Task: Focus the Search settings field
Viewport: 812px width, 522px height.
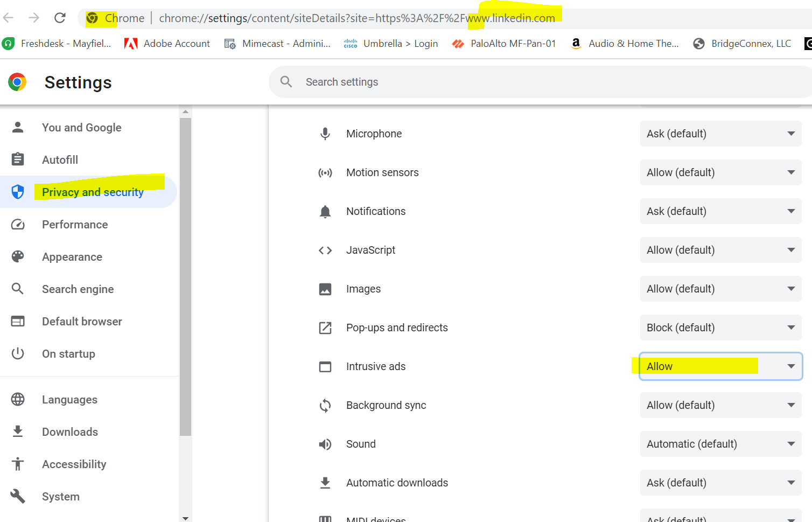Action: pyautogui.click(x=540, y=82)
